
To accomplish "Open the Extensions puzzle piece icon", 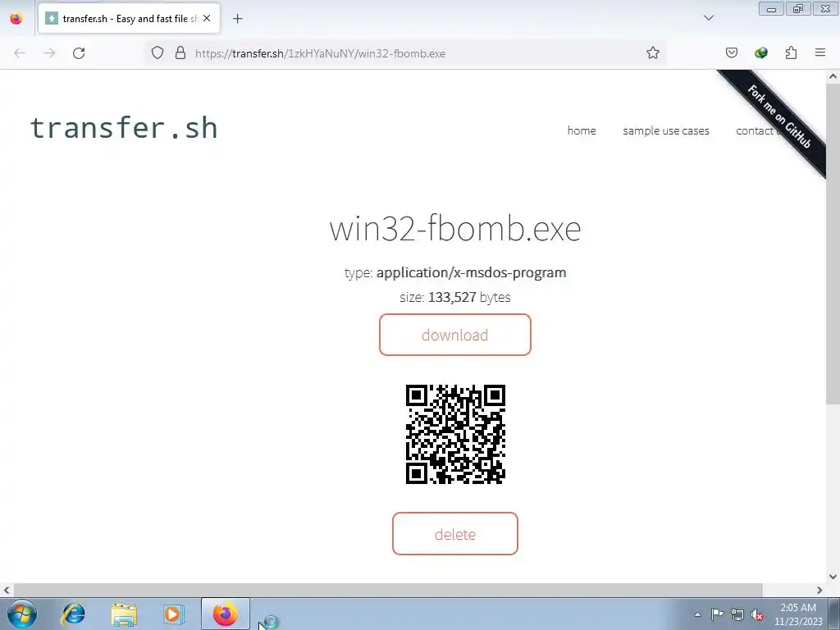I will coord(791,53).
